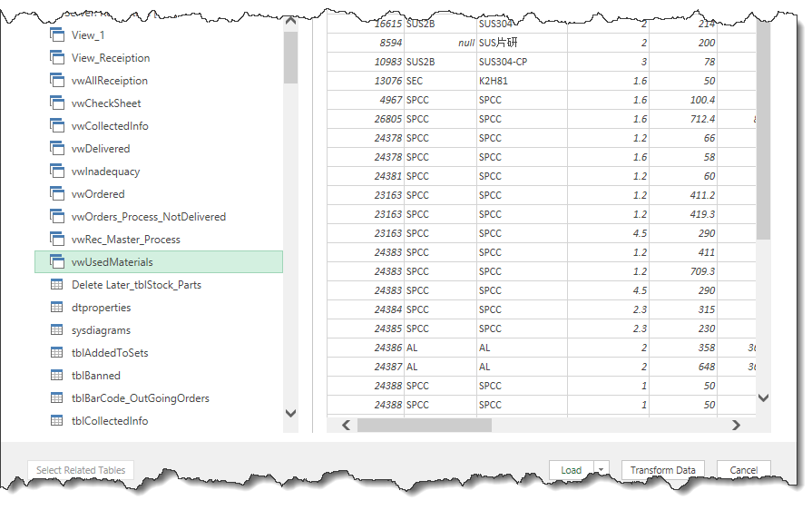The width and height of the screenshot is (812, 510).
Task: Click the cell containing 8594
Action: pyautogui.click(x=366, y=43)
